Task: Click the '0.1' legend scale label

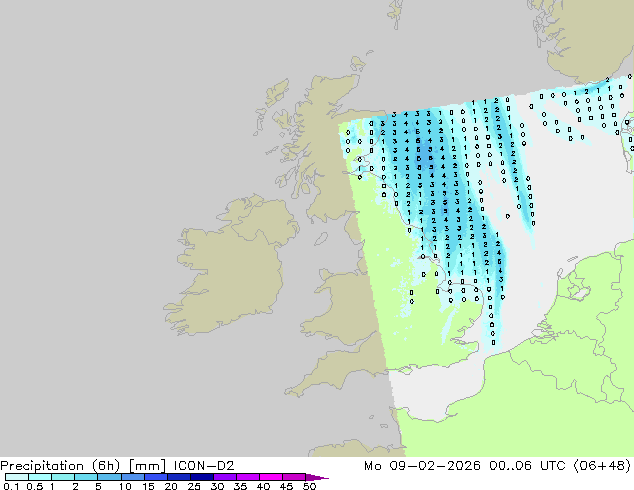Action: (x=11, y=486)
